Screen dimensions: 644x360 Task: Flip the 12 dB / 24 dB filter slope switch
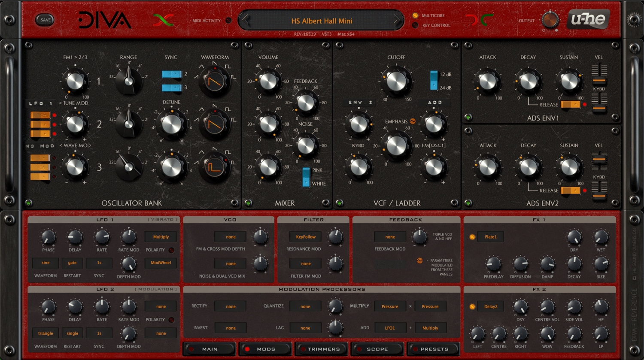pos(434,81)
